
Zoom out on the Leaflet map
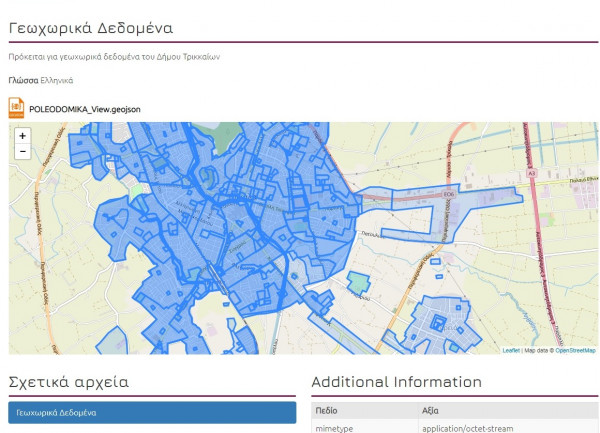click(22, 151)
